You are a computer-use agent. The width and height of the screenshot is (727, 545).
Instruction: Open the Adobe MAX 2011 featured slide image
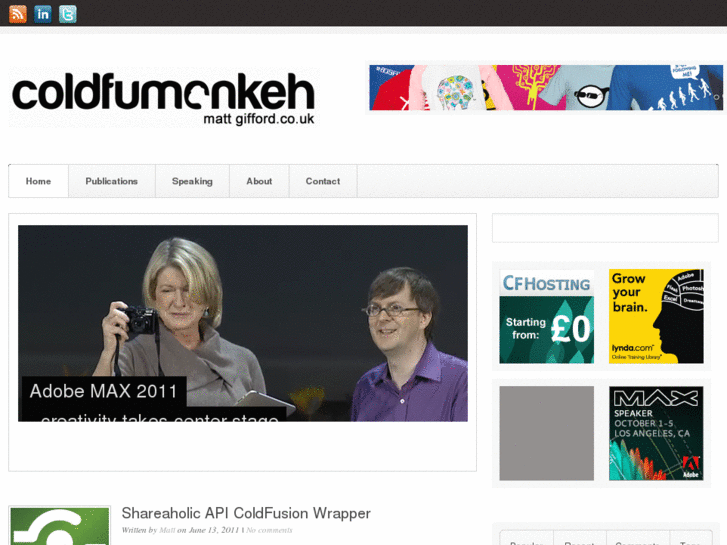pos(242,323)
